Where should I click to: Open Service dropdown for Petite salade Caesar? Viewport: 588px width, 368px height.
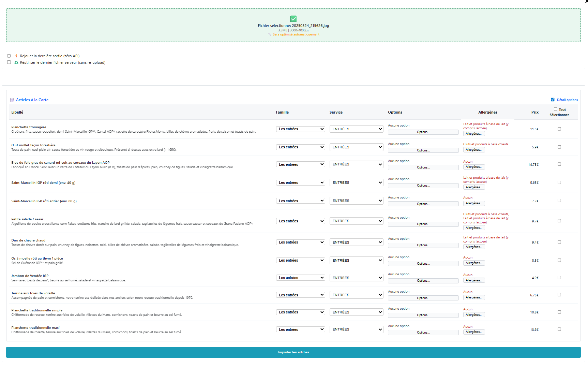pyautogui.click(x=356, y=221)
